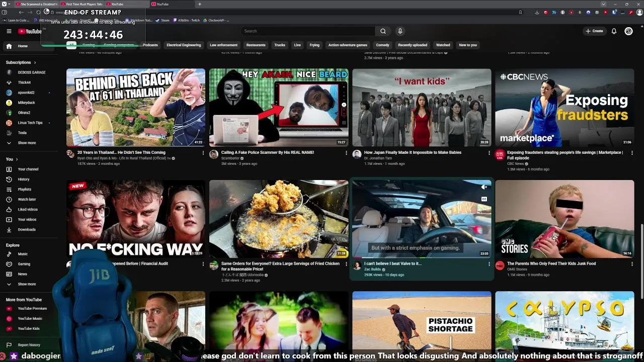This screenshot has width=644, height=362.
Task: Open a new browser tab
Action: pyautogui.click(x=200, y=4)
